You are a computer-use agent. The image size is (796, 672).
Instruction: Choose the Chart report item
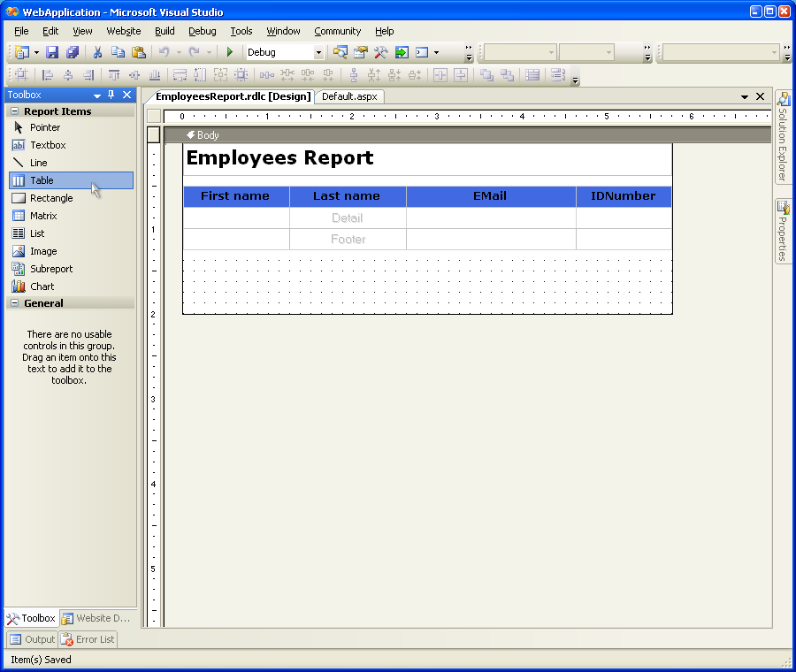coord(42,286)
